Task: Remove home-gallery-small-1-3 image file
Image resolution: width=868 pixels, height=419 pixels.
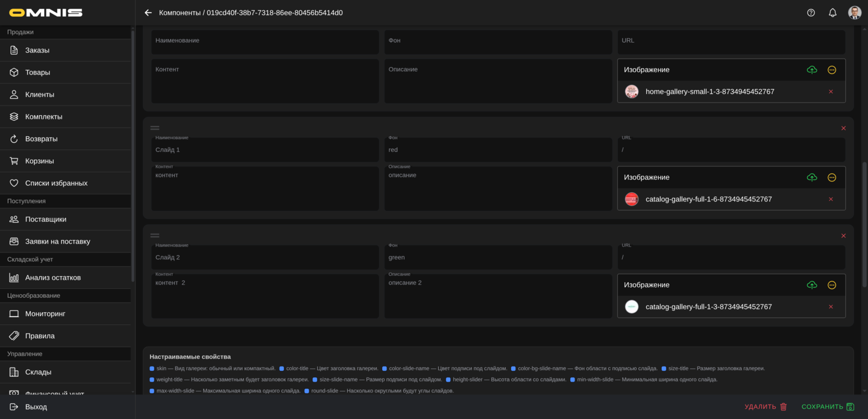Action: 831,92
